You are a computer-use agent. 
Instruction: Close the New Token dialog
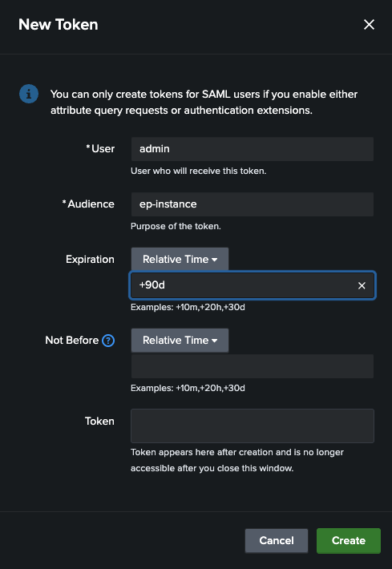tap(369, 25)
